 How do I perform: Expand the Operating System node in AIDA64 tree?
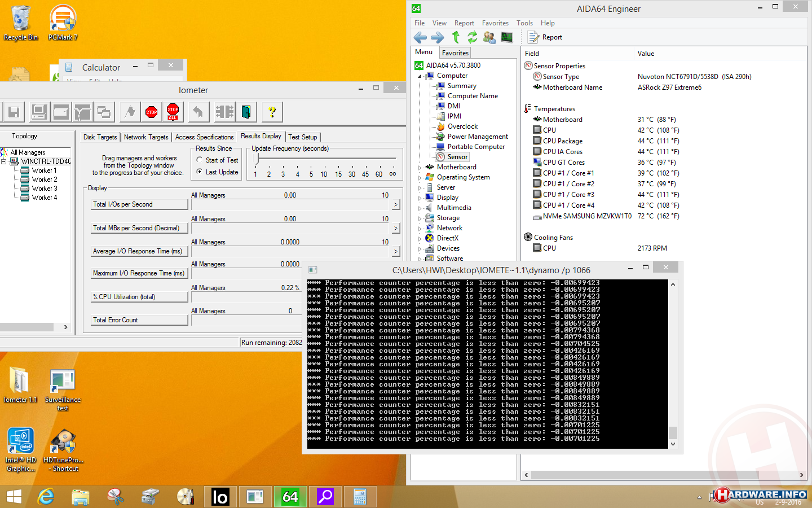point(420,178)
